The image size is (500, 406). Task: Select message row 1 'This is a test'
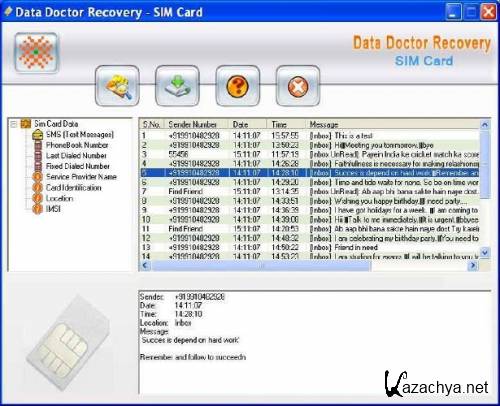[x=310, y=136]
